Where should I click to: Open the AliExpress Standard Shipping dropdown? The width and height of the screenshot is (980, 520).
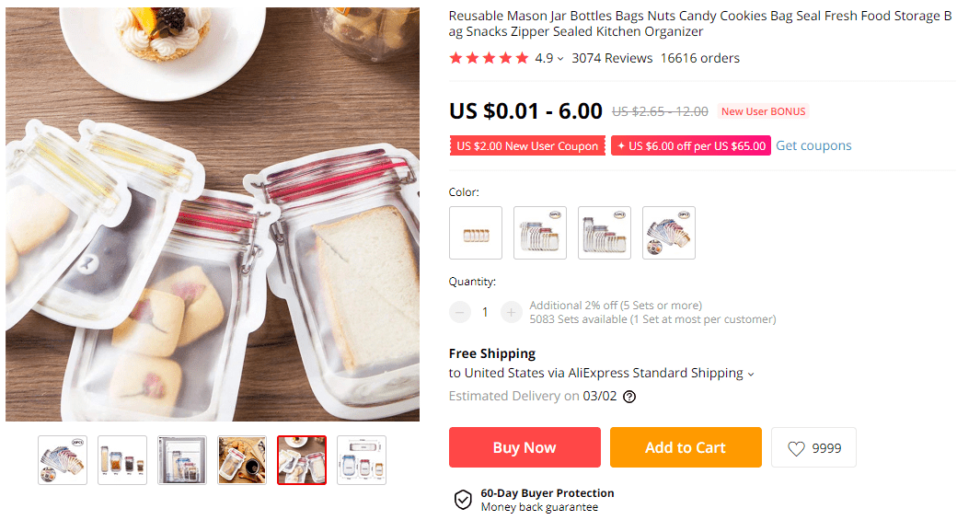[x=751, y=374]
